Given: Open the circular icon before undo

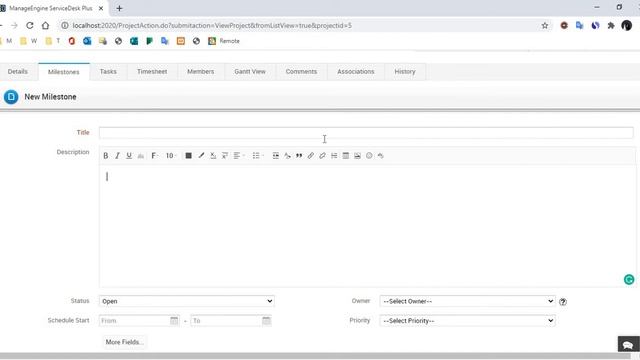Looking at the screenshot, I should (369, 156).
